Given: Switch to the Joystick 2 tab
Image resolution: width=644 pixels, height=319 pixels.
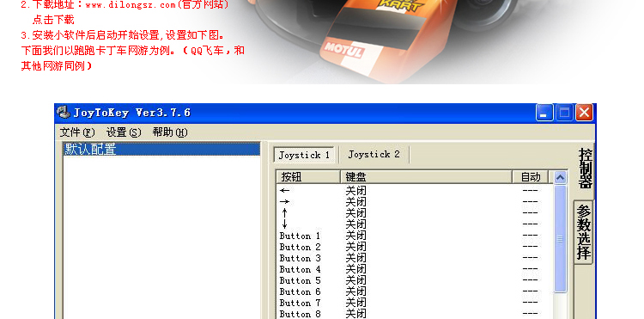Looking at the screenshot, I should tap(374, 155).
